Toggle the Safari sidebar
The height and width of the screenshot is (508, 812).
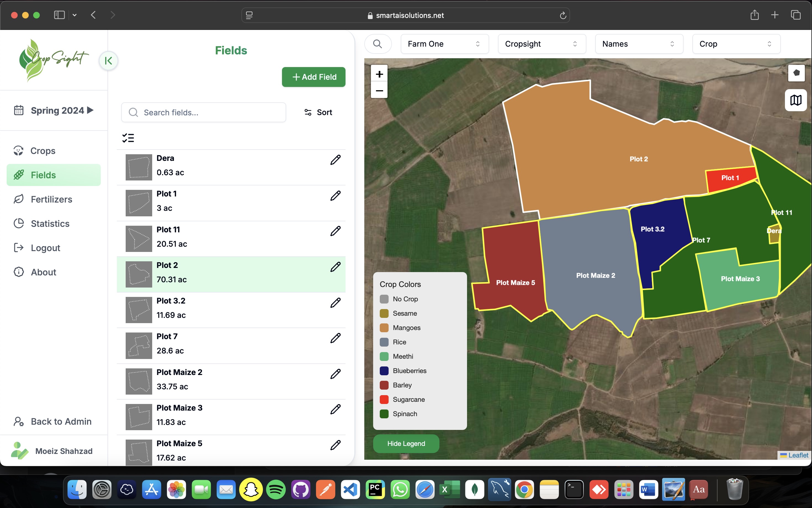(59, 15)
